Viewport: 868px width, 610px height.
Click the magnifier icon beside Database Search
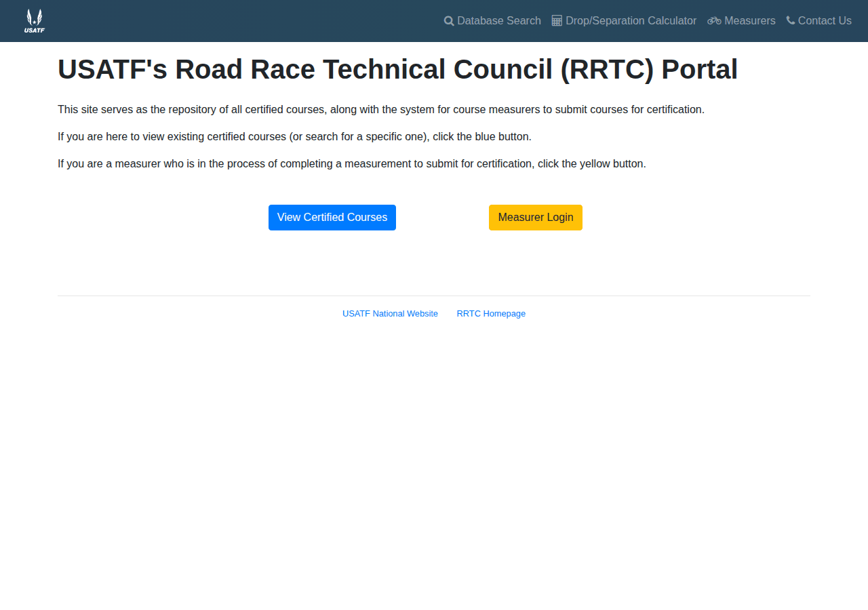449,21
